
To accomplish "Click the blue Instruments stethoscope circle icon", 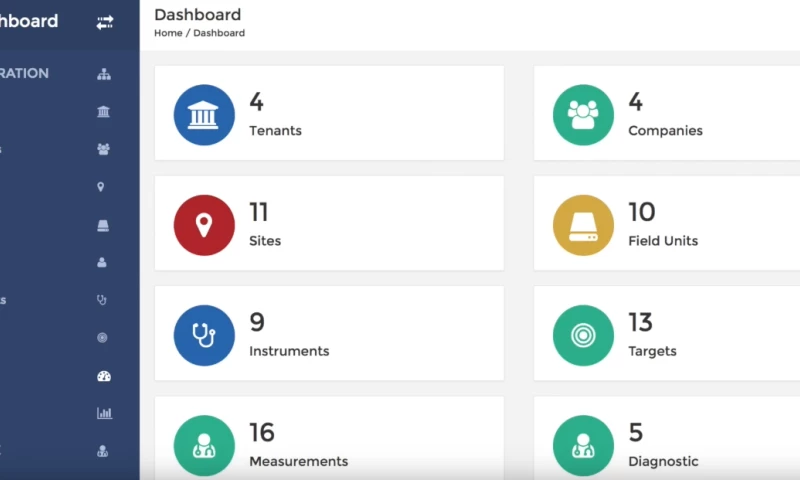I will click(204, 335).
